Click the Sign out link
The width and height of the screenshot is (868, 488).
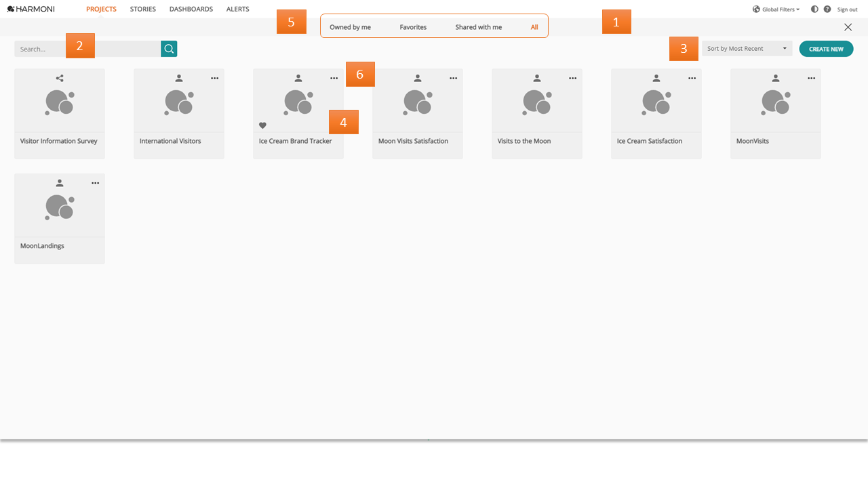point(848,9)
